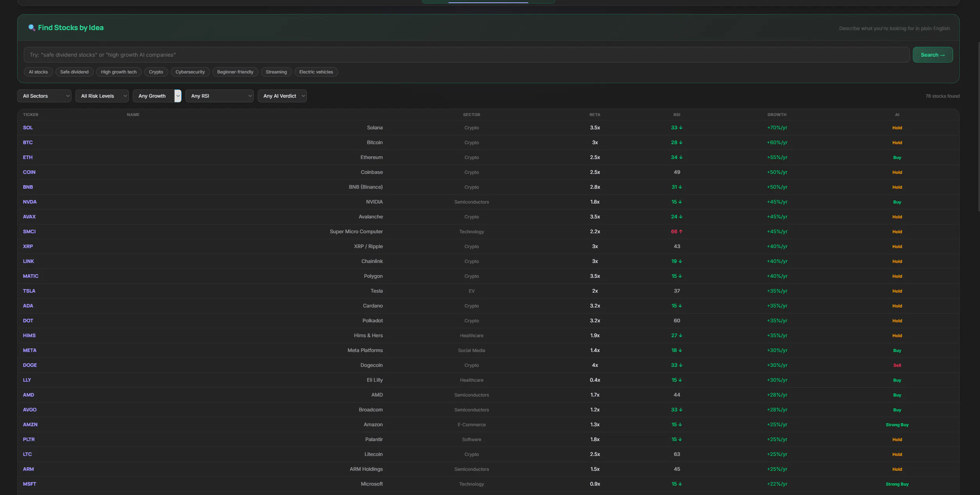Select the Streaming suggestion chip
Viewport: 980px width, 495px height.
pos(276,72)
